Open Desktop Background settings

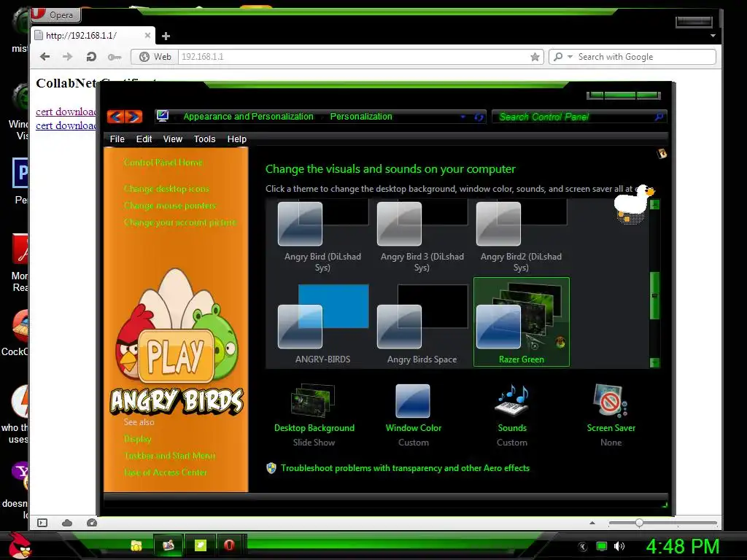pos(314,415)
